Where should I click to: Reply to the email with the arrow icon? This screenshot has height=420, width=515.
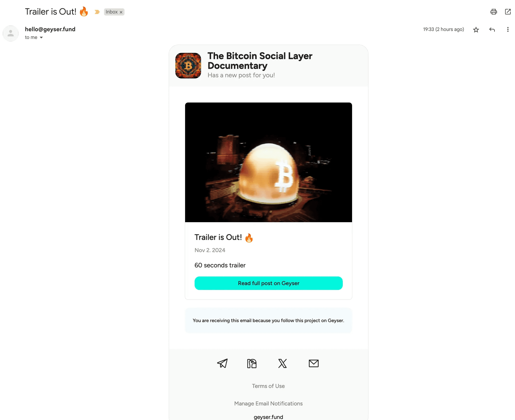(x=492, y=30)
